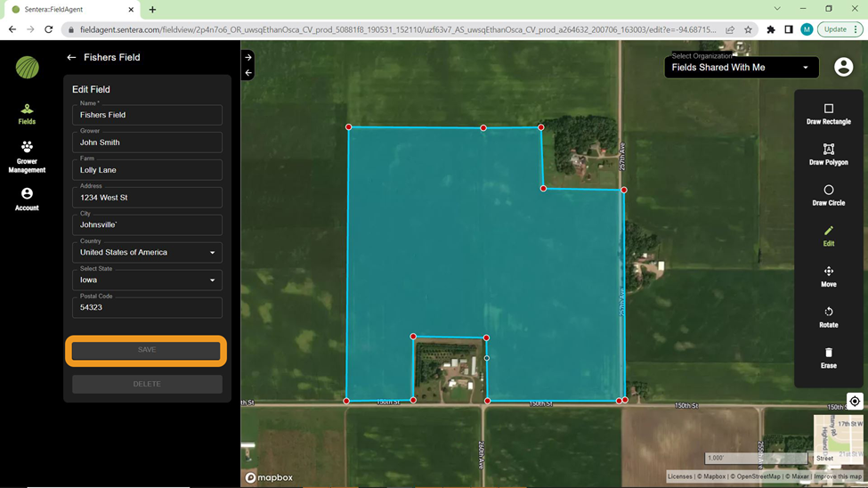The image size is (868, 488).
Task: Go to Account in sidebar
Action: [x=27, y=199]
